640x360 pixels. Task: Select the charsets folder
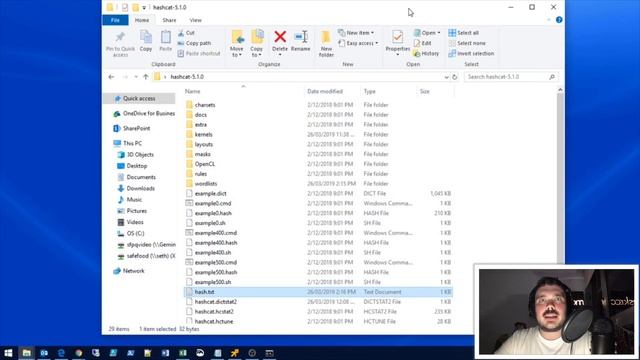tap(205, 105)
